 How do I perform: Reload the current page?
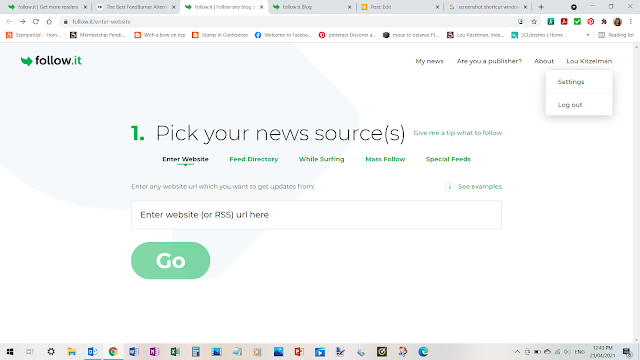point(36,22)
